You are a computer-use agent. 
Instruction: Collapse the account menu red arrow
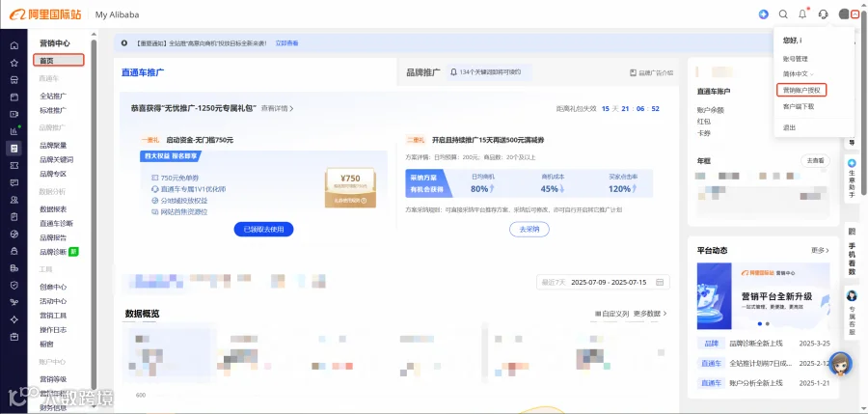pyautogui.click(x=855, y=14)
